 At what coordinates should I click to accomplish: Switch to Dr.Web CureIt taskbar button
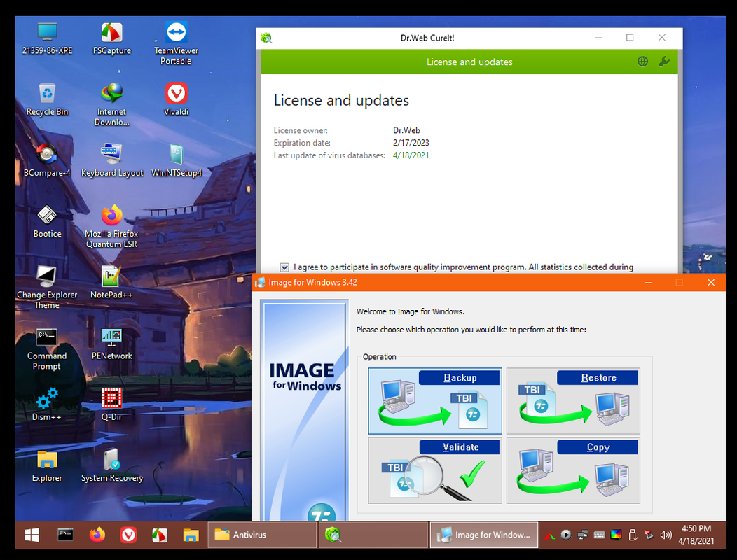[373, 535]
